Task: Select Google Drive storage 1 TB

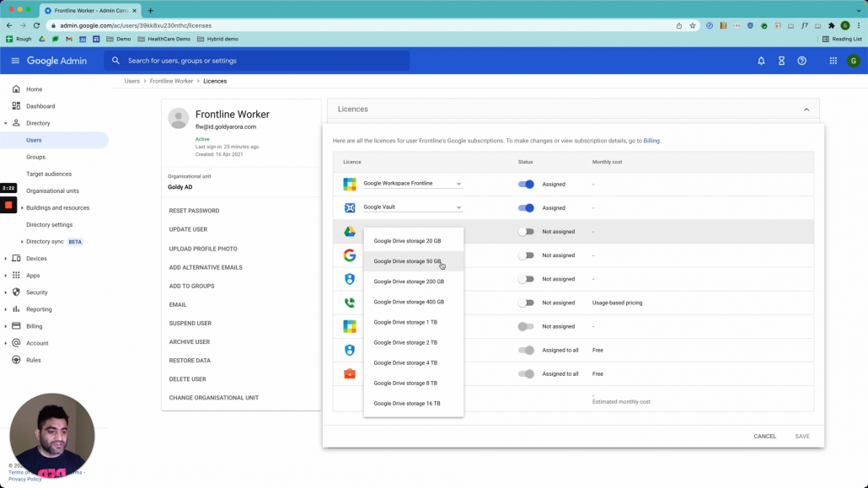Action: coord(414,322)
